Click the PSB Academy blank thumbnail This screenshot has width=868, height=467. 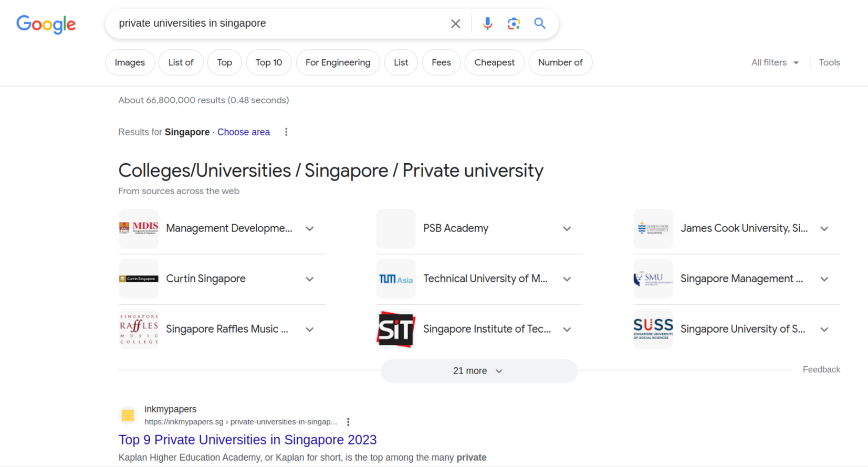(x=396, y=229)
